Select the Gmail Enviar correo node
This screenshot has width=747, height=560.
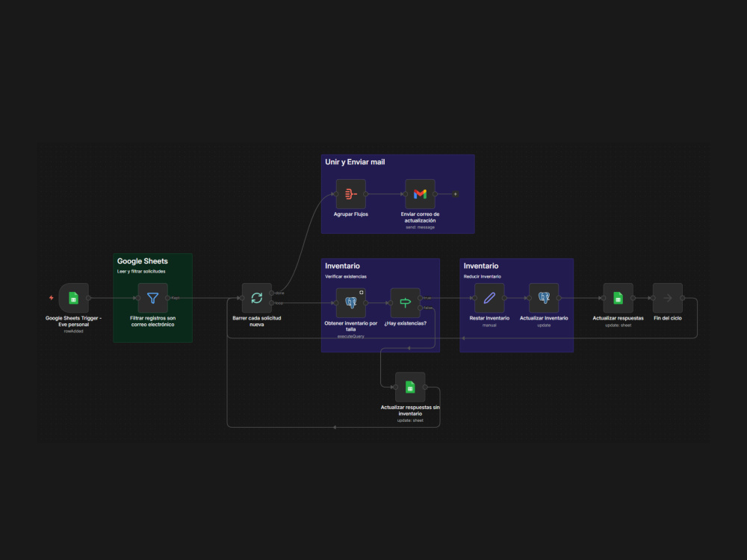[x=420, y=194]
